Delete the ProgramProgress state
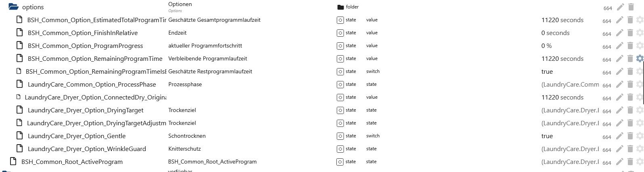 point(630,46)
